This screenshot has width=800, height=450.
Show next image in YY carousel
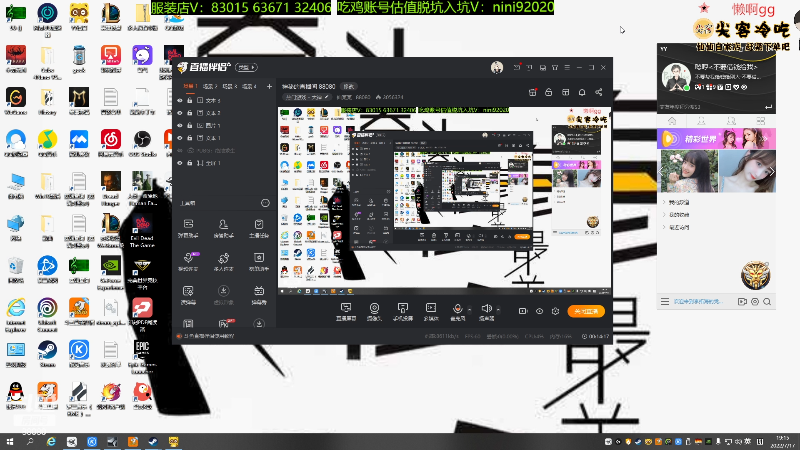coord(771,171)
